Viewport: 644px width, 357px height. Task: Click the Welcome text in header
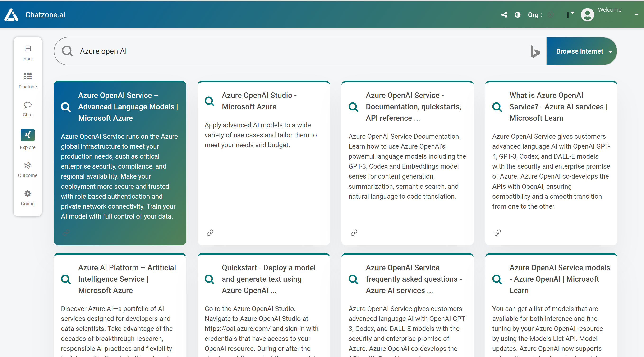click(x=609, y=10)
